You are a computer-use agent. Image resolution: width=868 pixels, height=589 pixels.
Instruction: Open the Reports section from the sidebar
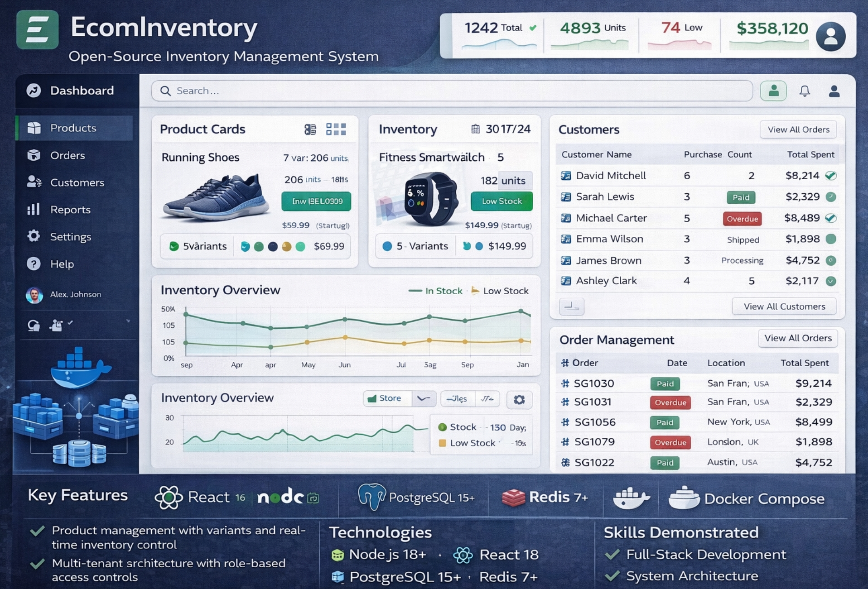coord(70,209)
